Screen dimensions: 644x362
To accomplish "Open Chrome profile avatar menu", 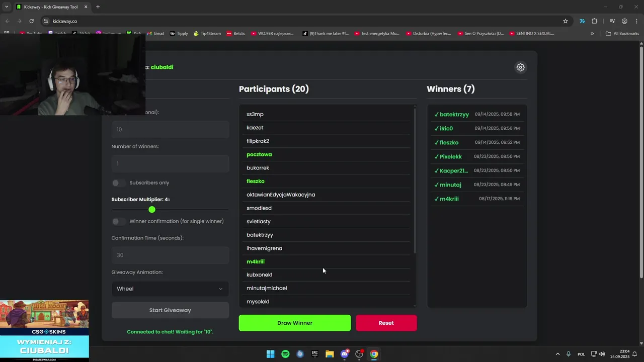I will [624, 21].
